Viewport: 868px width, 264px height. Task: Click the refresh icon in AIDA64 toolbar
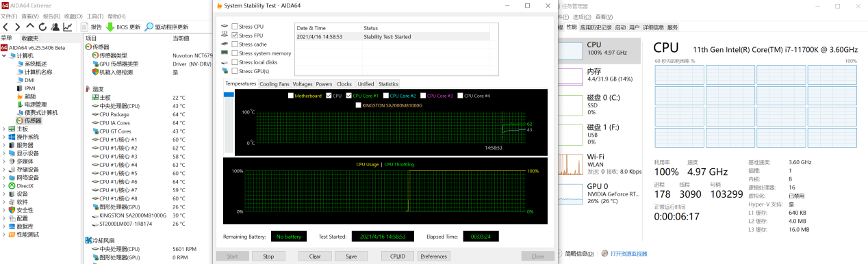point(42,27)
